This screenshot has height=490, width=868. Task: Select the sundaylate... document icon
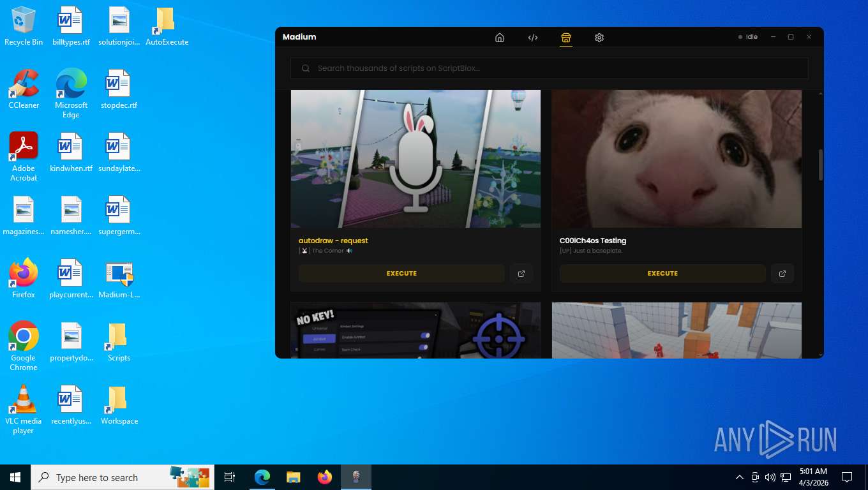click(119, 152)
